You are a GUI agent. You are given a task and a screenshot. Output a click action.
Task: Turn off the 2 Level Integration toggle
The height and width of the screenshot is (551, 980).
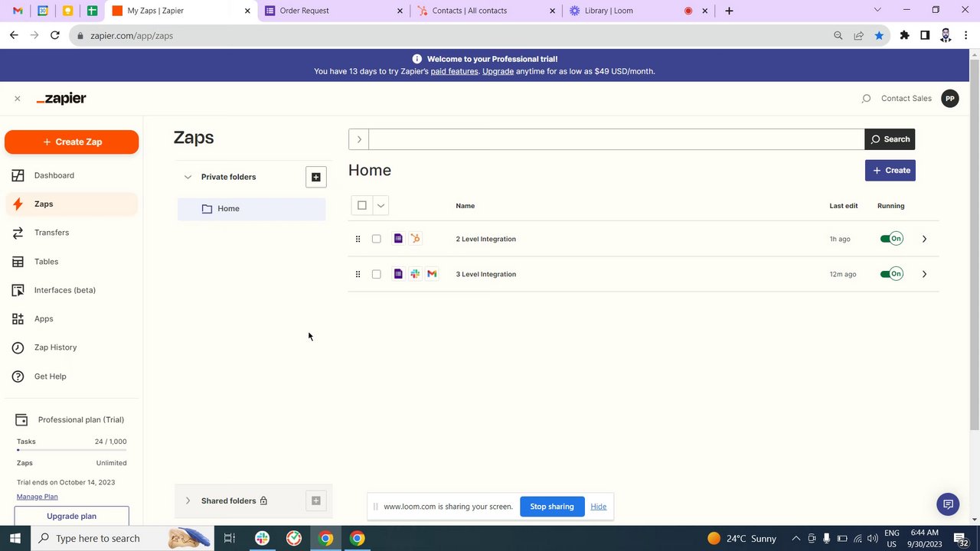coord(891,239)
